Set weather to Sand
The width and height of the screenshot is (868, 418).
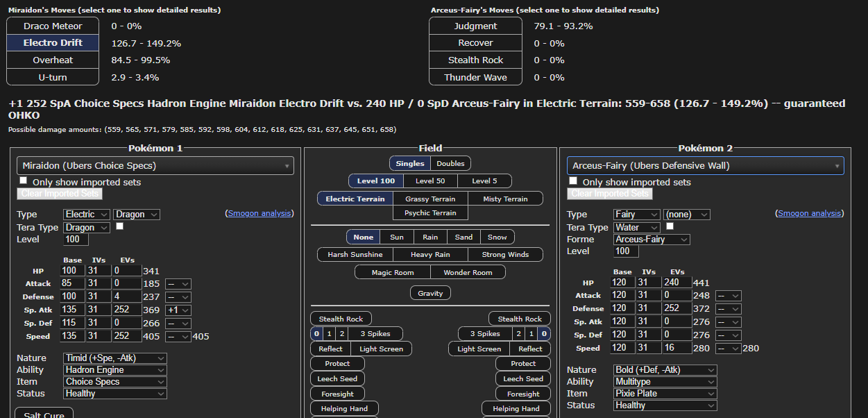coord(463,237)
